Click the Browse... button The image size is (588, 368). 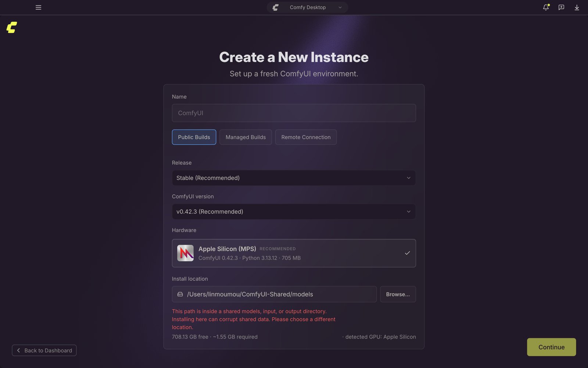(398, 294)
